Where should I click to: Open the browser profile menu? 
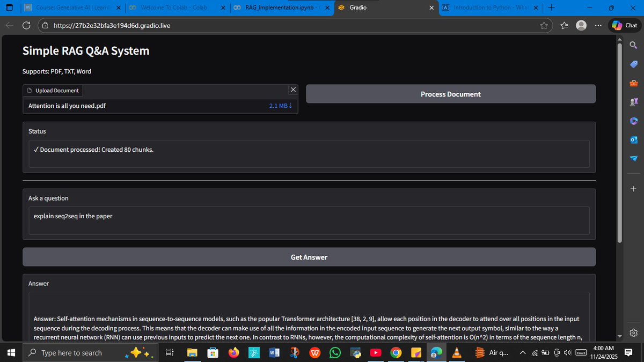coord(581,25)
